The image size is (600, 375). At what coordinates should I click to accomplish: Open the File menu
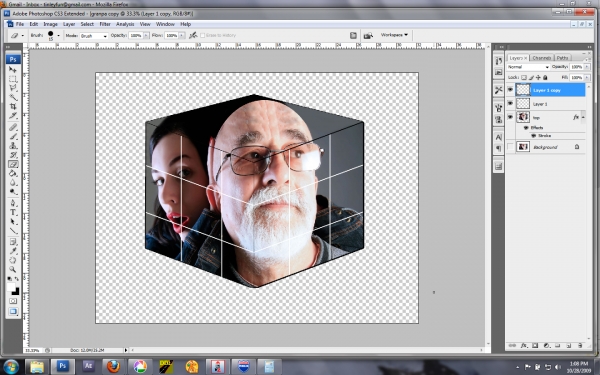click(20, 24)
